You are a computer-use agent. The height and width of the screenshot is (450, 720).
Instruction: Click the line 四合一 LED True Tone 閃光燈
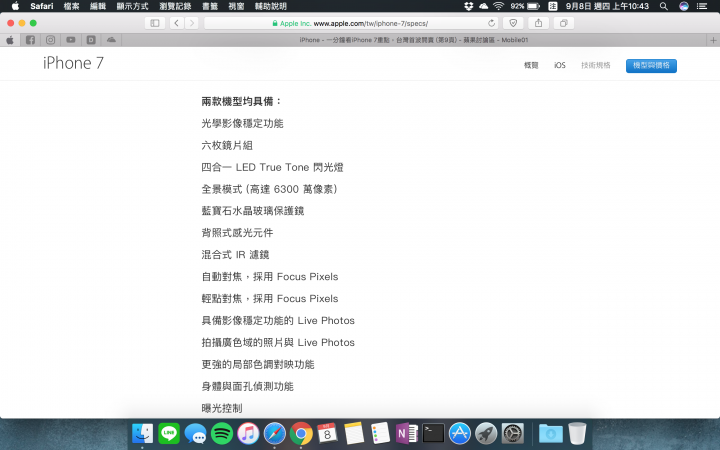click(x=272, y=167)
